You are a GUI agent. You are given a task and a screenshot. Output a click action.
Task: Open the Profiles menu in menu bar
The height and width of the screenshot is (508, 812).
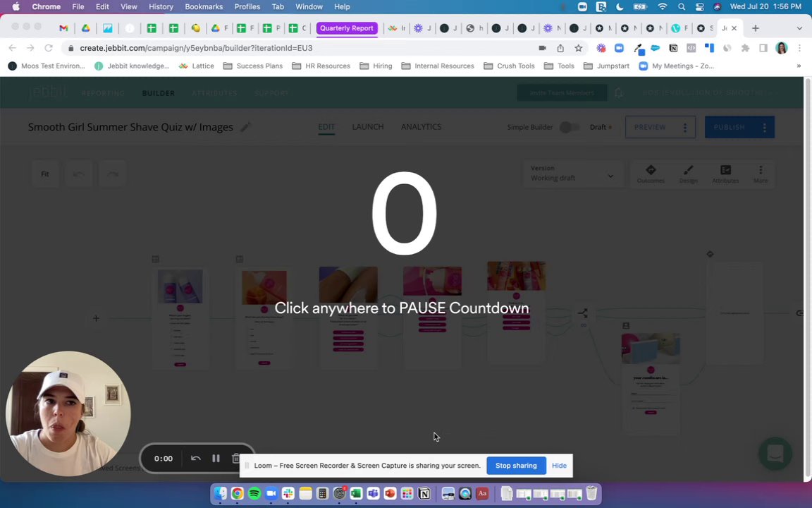pyautogui.click(x=247, y=7)
